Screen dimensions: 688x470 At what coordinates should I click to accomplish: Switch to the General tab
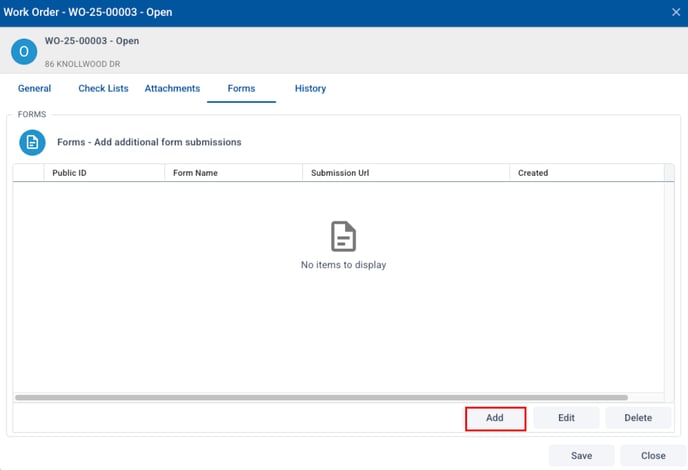click(34, 89)
